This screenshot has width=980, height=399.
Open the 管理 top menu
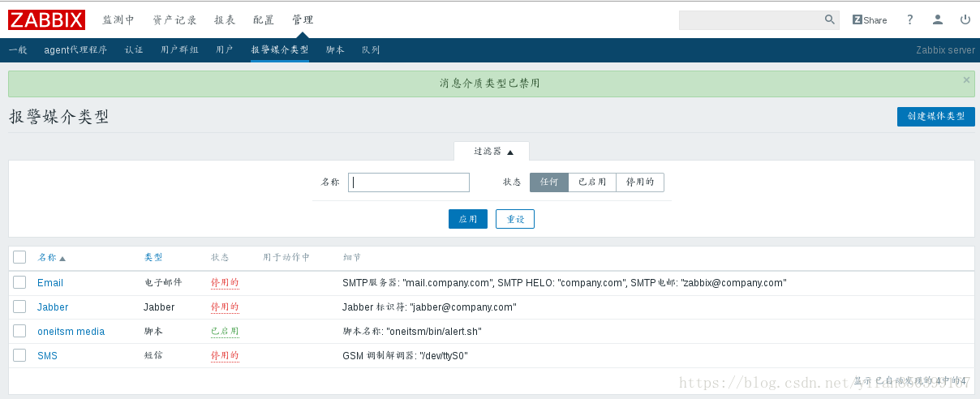(303, 20)
